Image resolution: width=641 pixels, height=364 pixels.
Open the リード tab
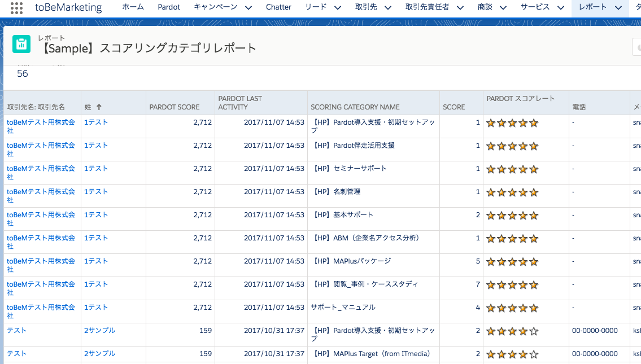point(316,7)
